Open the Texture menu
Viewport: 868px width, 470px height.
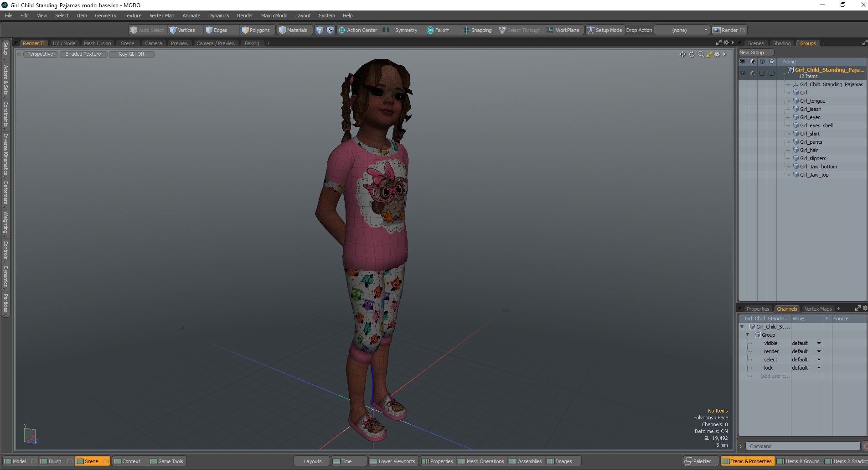pos(133,16)
